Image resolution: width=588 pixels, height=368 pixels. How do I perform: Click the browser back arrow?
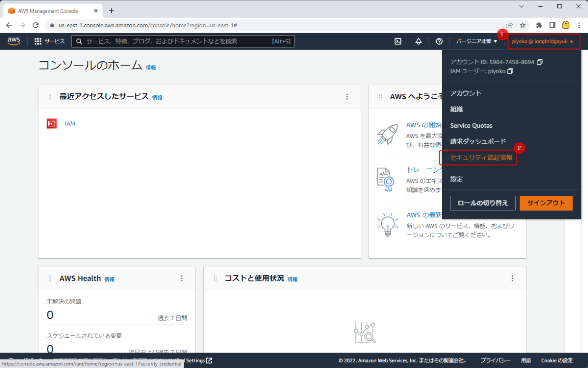9,25
